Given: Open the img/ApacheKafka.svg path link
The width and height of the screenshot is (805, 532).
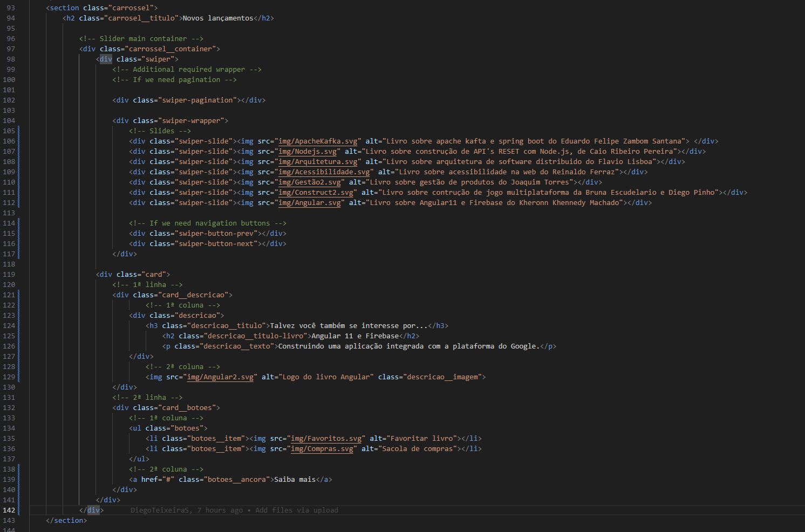Looking at the screenshot, I should coord(318,141).
